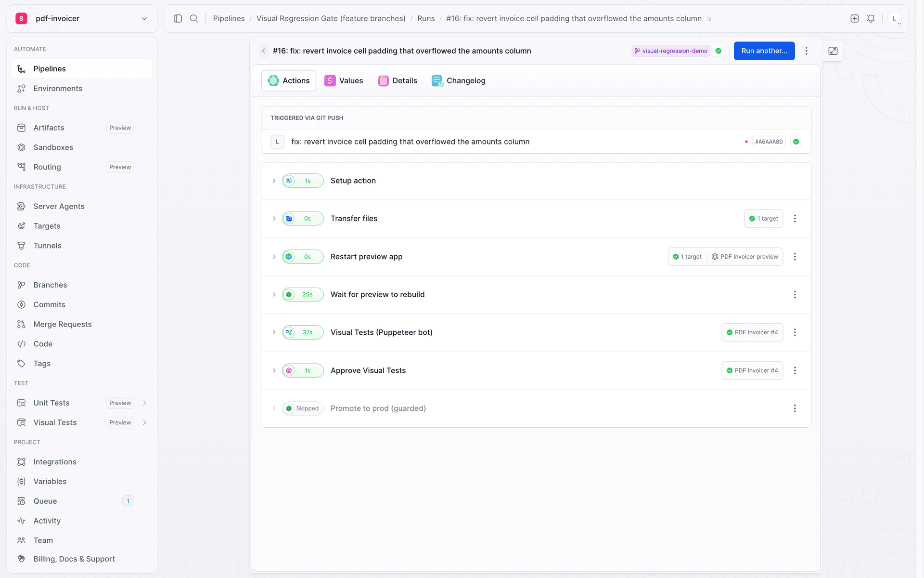Open Code sidebar icon
The height and width of the screenshot is (578, 924).
21,344
